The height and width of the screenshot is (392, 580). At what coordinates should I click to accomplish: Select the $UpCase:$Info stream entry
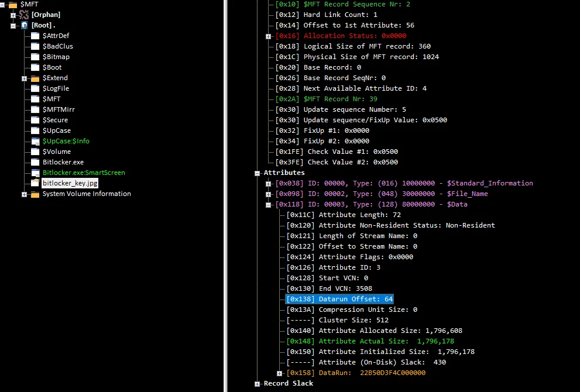[x=66, y=141]
